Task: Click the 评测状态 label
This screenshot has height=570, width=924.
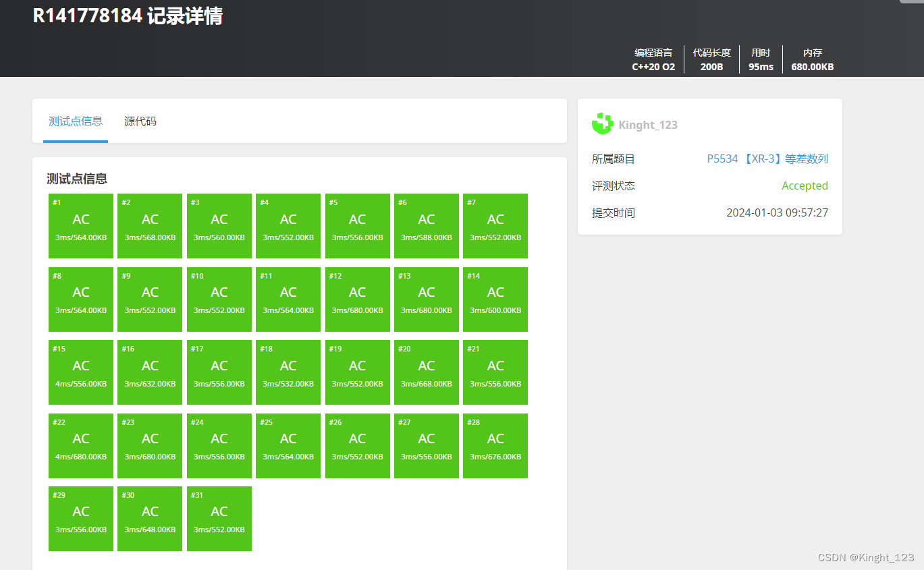Action: point(614,186)
